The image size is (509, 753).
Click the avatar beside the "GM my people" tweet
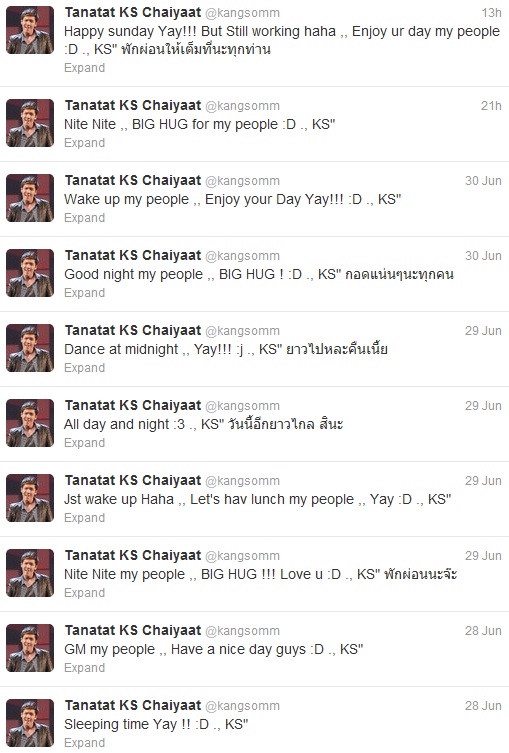[x=30, y=648]
